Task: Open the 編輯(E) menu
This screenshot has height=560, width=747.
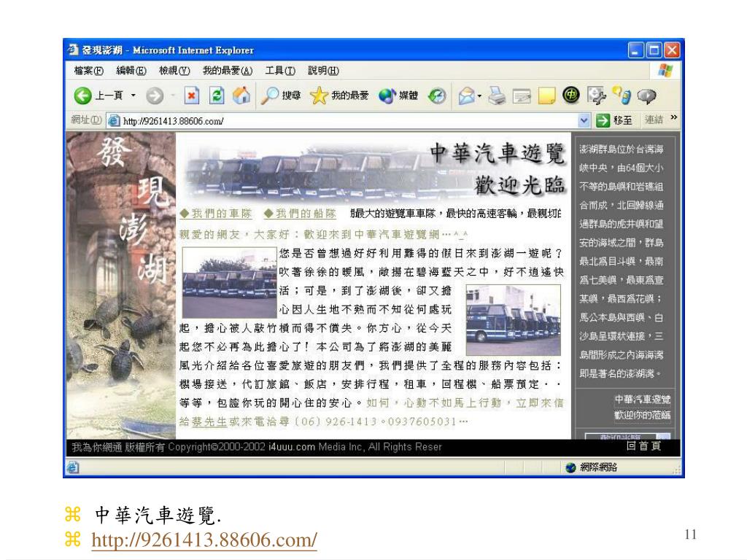Action: pyautogui.click(x=131, y=71)
